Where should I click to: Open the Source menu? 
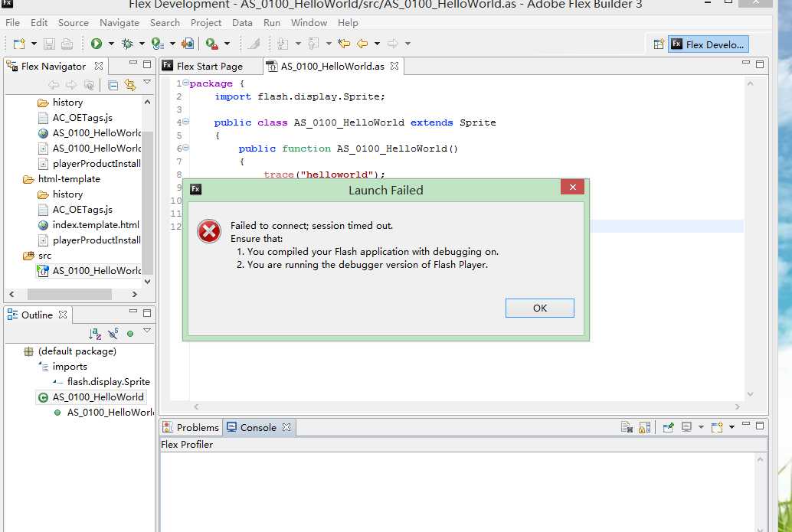74,23
